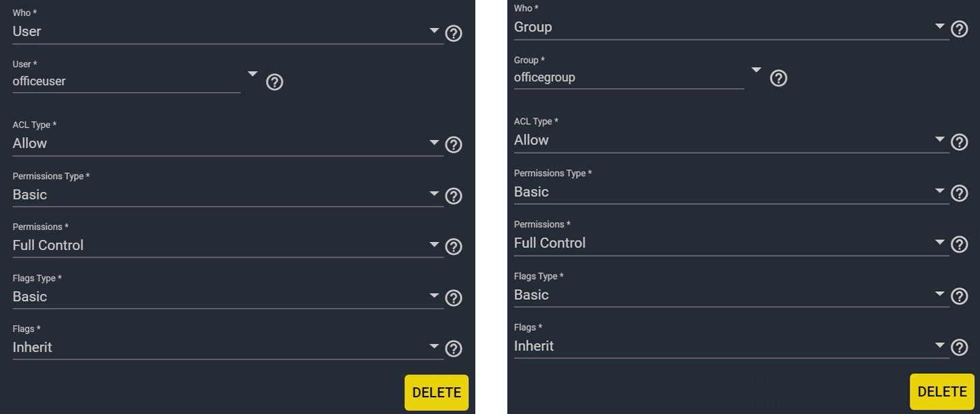The height and width of the screenshot is (414, 980).
Task: Show help icon next to officeuser field
Action: point(275,82)
